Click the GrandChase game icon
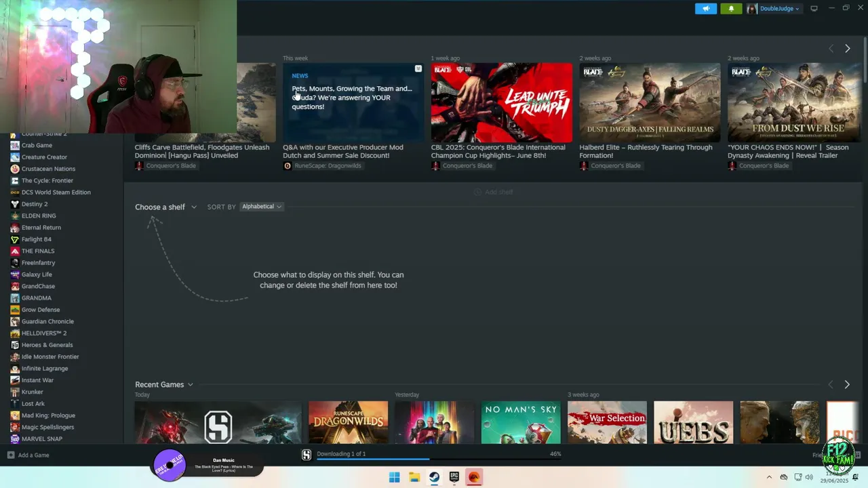This screenshot has width=868, height=488. pos(15,286)
